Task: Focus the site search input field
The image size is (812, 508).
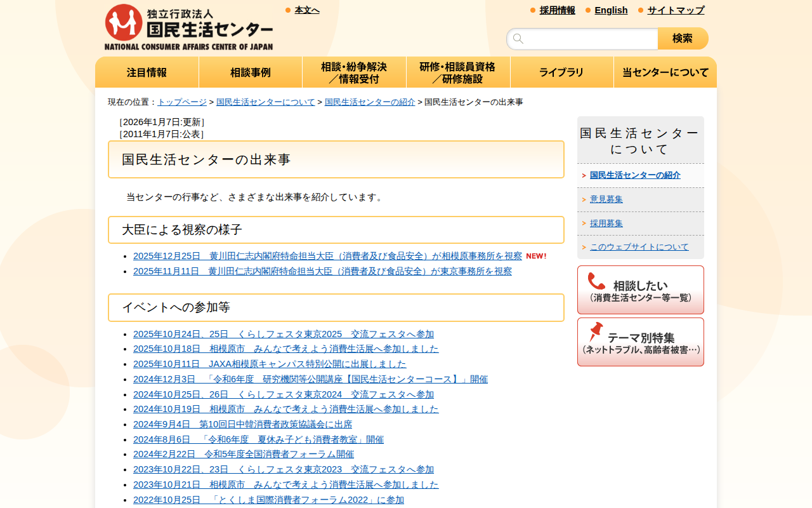Action: [x=582, y=39]
